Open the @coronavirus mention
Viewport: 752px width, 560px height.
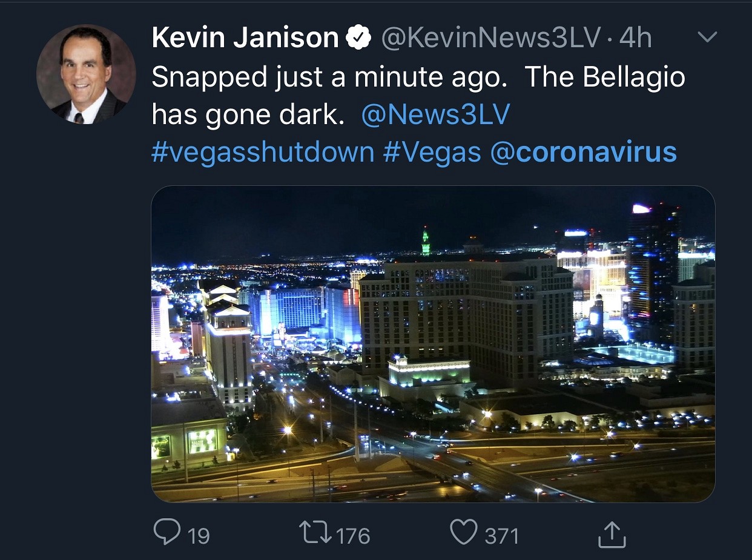tap(583, 152)
